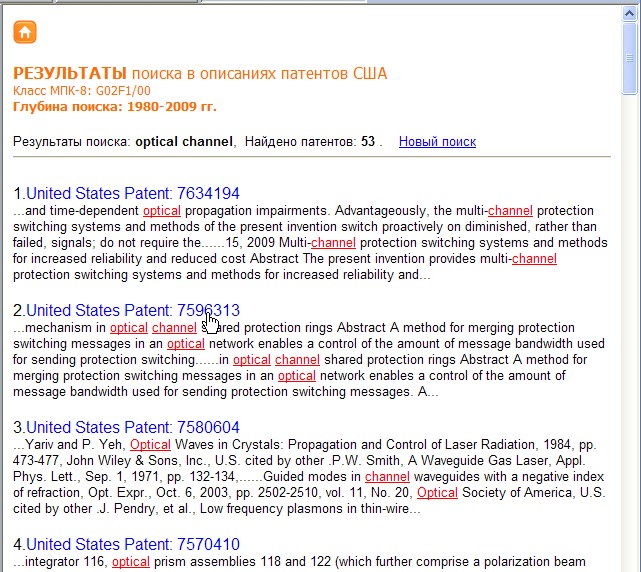Open the "Новый поиск" link
Screen dimensions: 641x572
pyautogui.click(x=437, y=142)
